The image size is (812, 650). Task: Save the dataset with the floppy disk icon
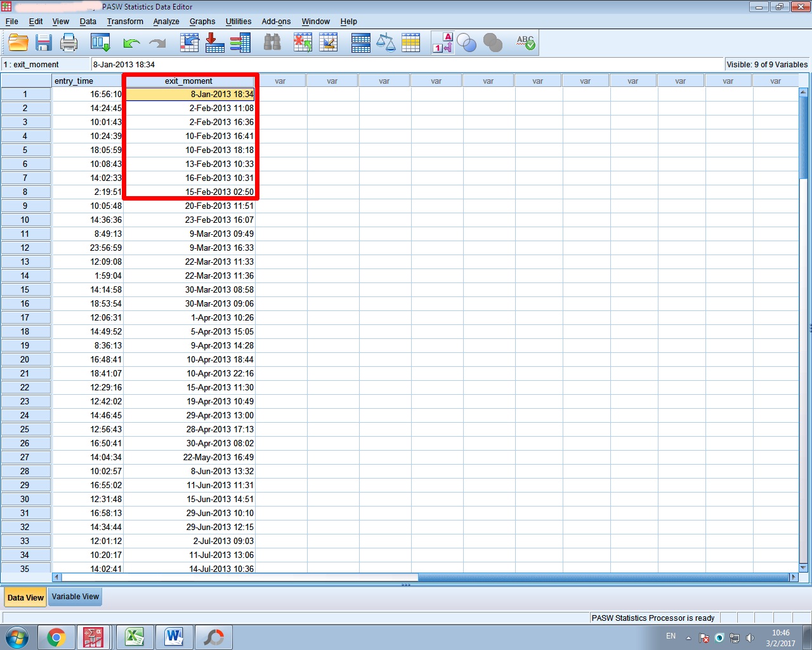click(43, 43)
